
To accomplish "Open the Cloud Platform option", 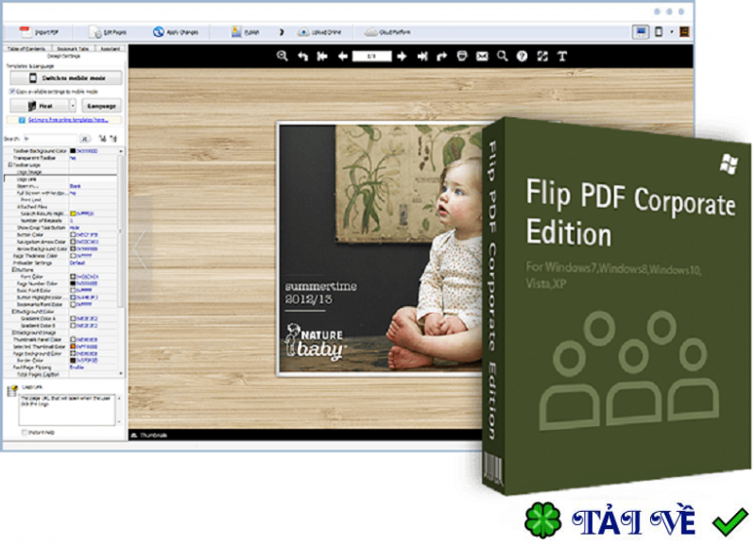I will pyautogui.click(x=388, y=32).
